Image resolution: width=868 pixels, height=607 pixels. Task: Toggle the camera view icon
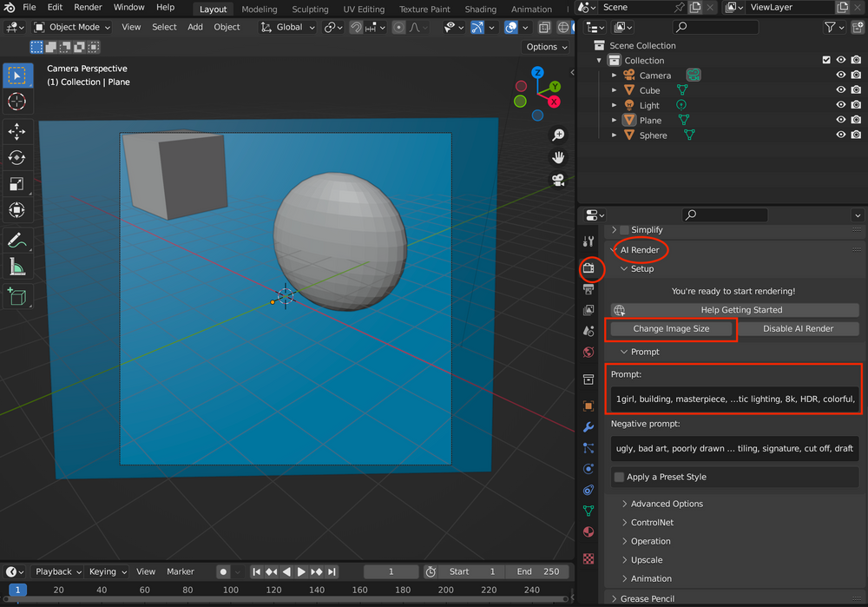[x=558, y=180]
